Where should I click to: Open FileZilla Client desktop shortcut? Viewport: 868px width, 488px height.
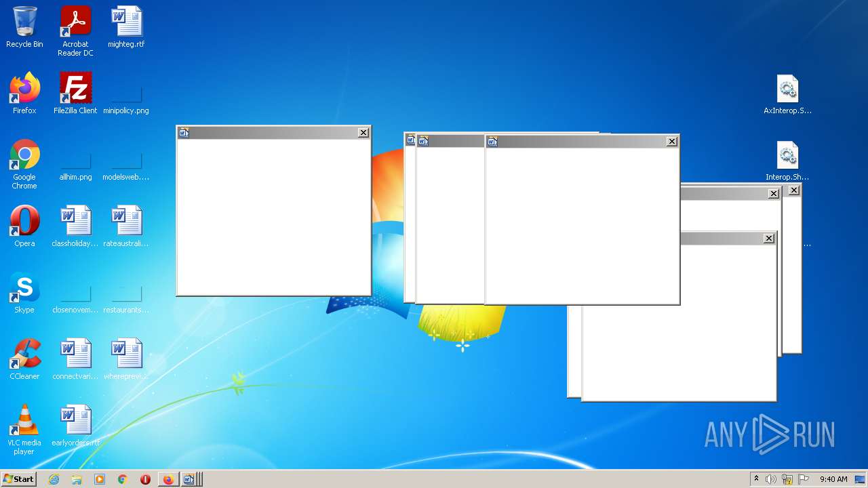pos(75,94)
